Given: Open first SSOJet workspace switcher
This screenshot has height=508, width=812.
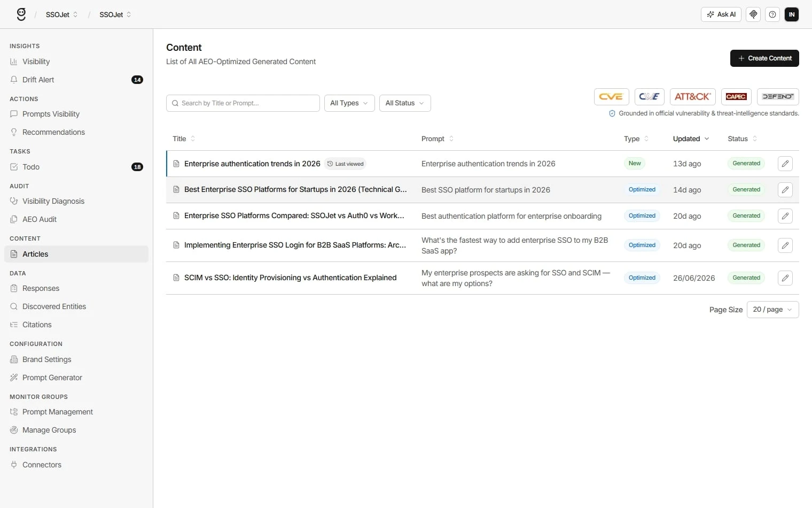Looking at the screenshot, I should [x=62, y=14].
